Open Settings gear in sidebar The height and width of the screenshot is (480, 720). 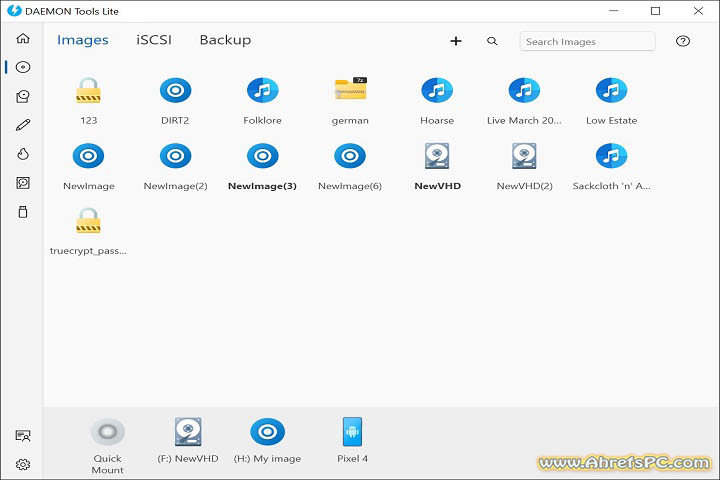click(x=23, y=464)
